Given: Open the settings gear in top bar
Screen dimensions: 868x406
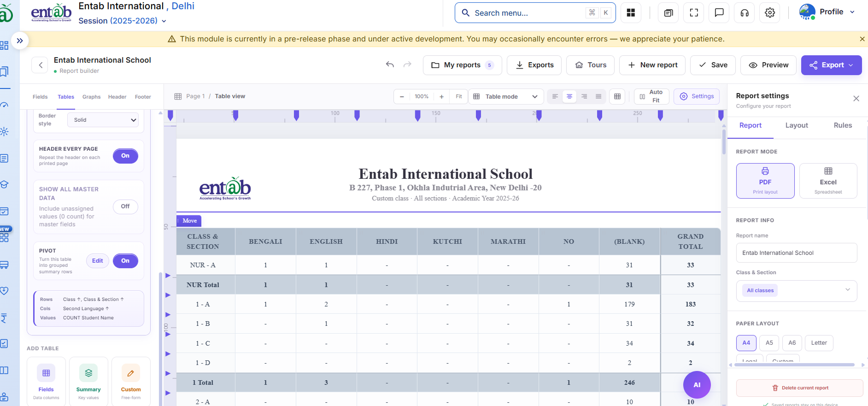Looking at the screenshot, I should pyautogui.click(x=770, y=13).
